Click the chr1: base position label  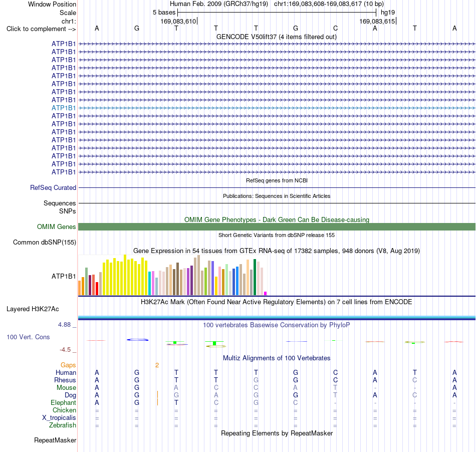[x=69, y=21]
